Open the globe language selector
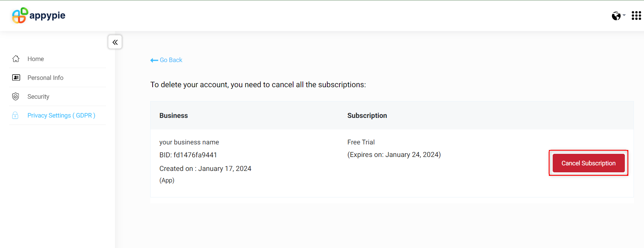 [x=618, y=16]
